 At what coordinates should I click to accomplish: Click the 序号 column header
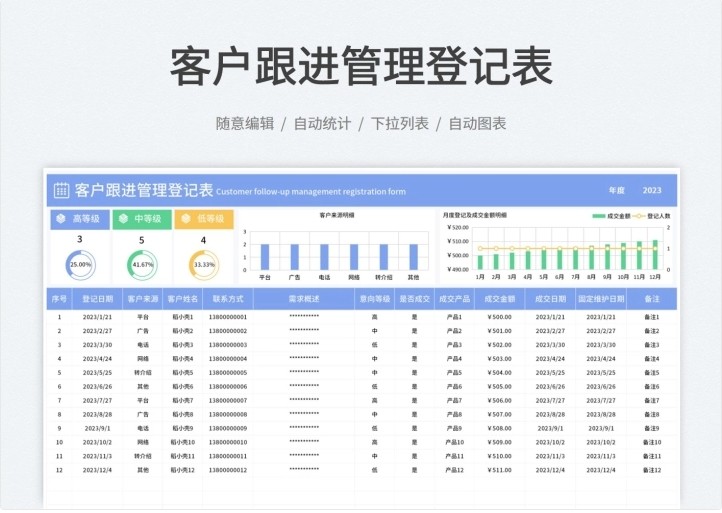coord(59,299)
